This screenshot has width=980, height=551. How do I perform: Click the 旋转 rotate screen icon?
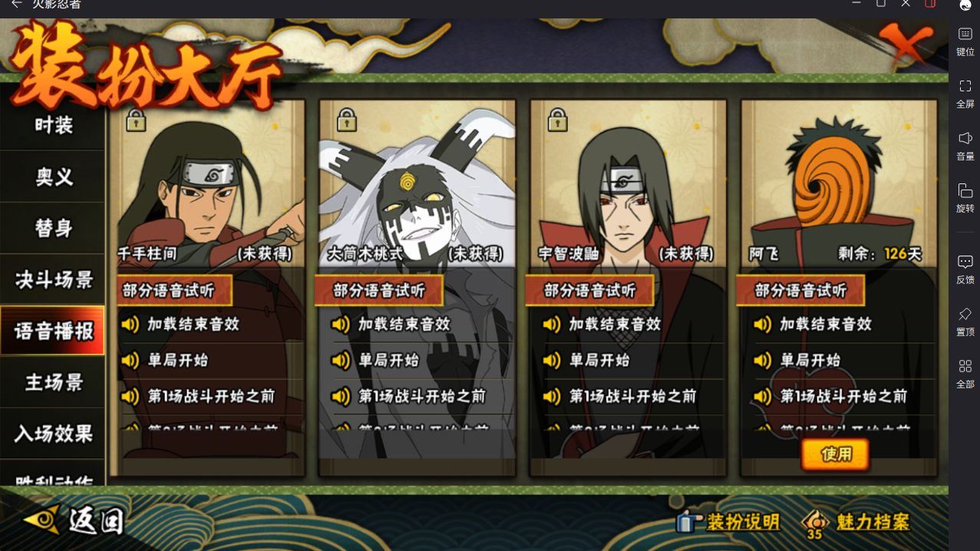tap(965, 198)
